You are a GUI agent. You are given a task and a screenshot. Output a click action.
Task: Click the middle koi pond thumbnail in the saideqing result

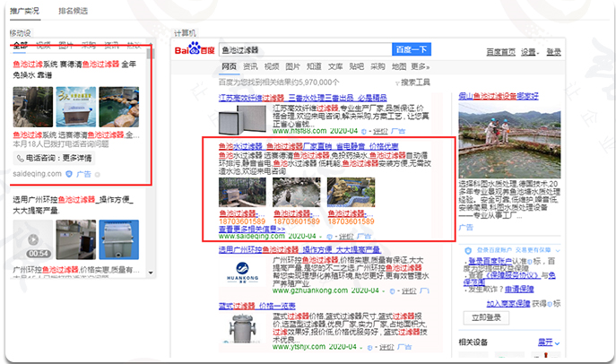click(x=297, y=192)
